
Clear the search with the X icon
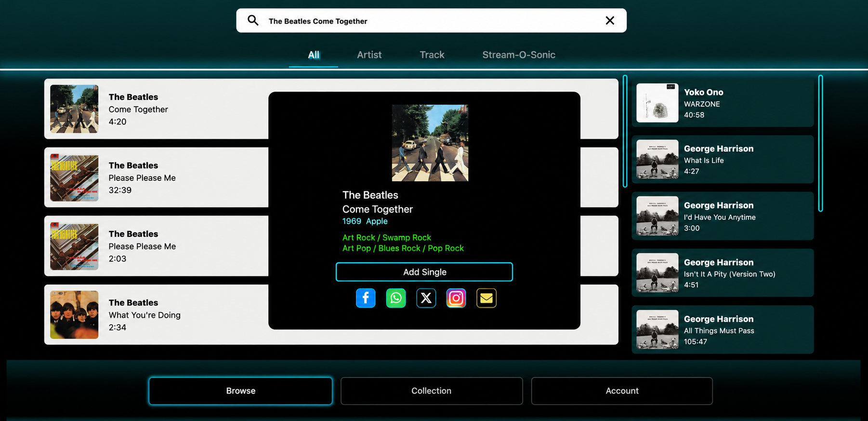pos(610,20)
